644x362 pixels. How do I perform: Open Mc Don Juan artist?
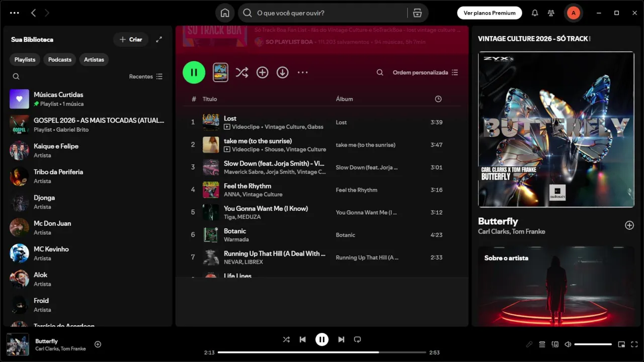click(x=88, y=228)
